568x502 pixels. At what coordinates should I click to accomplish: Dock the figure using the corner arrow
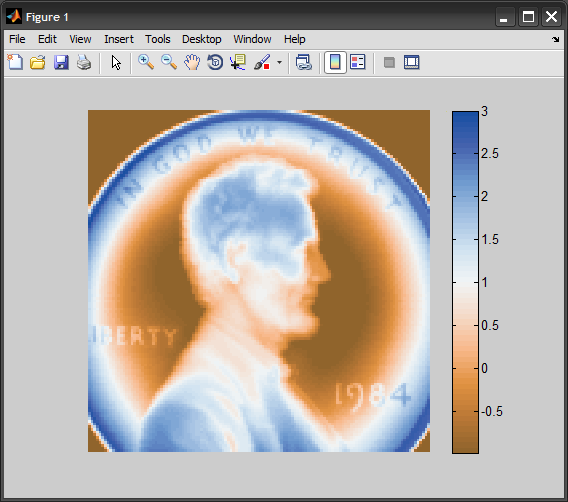[x=556, y=39]
